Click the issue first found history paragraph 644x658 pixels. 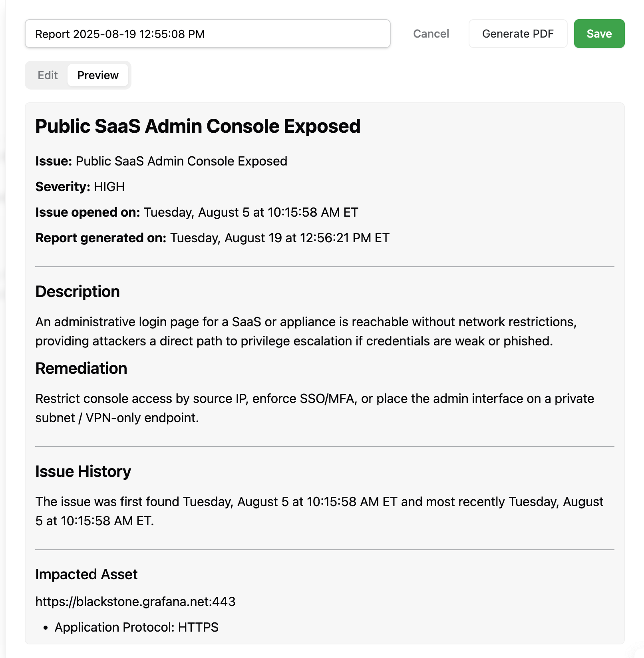tap(319, 511)
